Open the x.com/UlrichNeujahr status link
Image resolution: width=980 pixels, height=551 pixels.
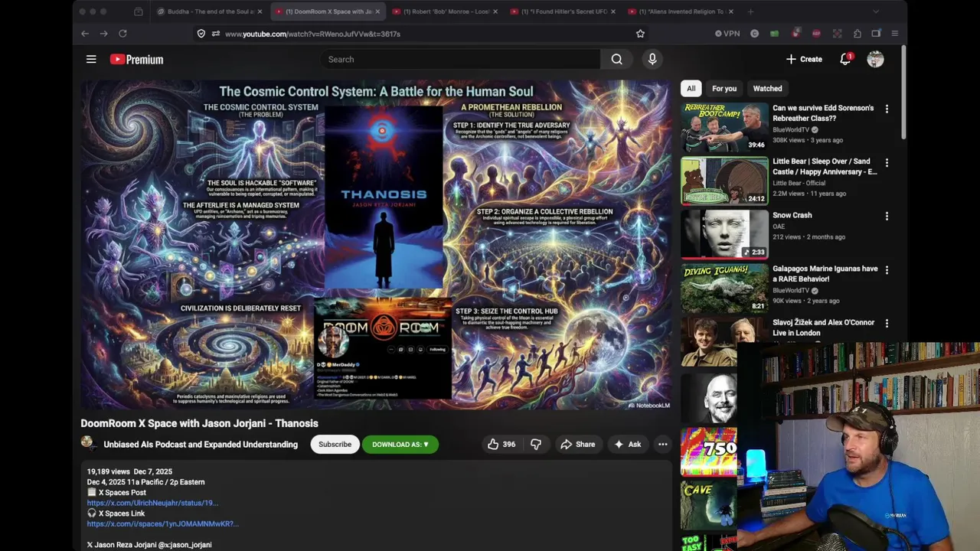tap(152, 503)
